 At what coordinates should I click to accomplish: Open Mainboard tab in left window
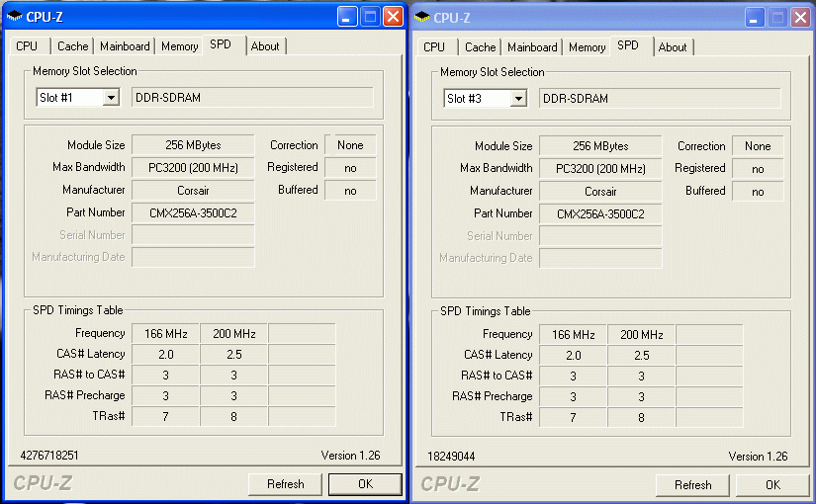click(x=125, y=46)
